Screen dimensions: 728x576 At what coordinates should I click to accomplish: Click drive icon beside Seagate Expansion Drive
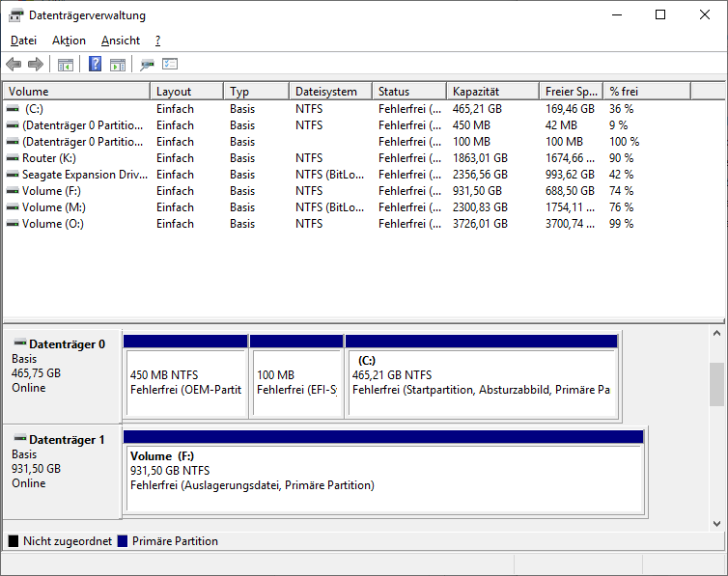click(x=13, y=175)
